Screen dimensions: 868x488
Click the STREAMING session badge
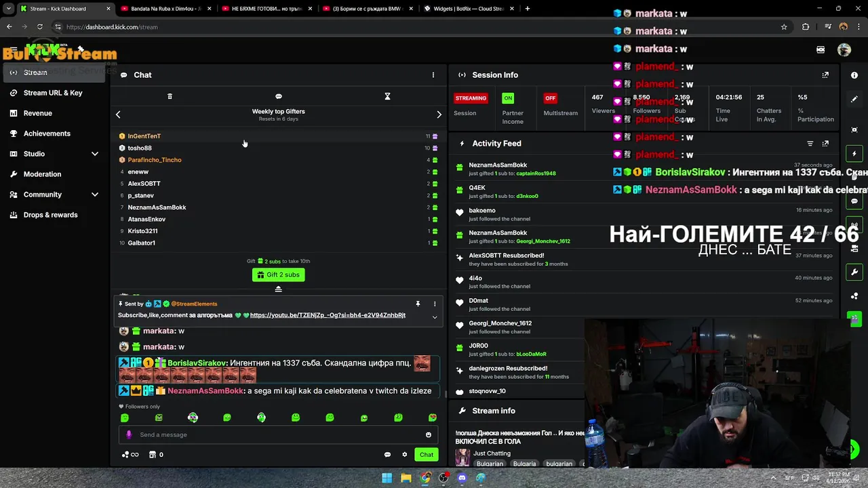tap(471, 98)
